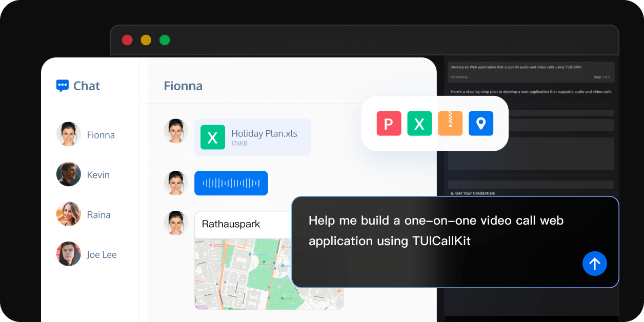Select the red PowerPoint file icon
Viewport: 644px width, 322px height.
[389, 124]
